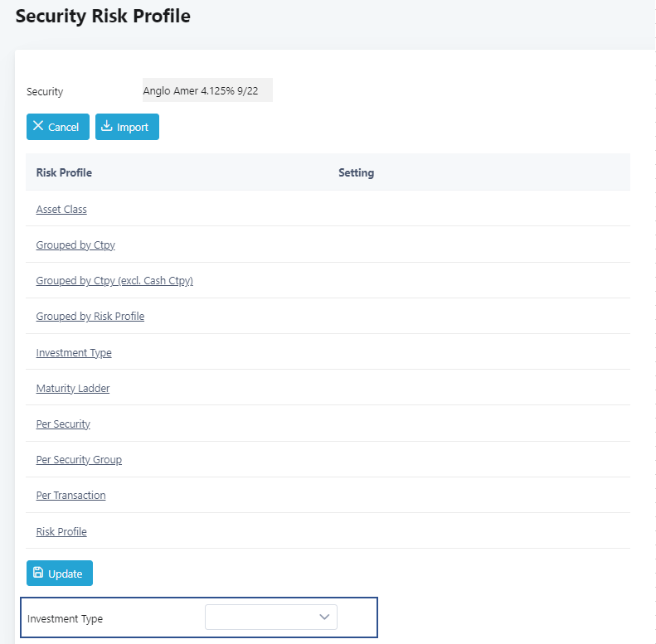Viewport: 656px width, 644px height.
Task: Click the Security field showing Anglo Amer
Action: coord(207,90)
